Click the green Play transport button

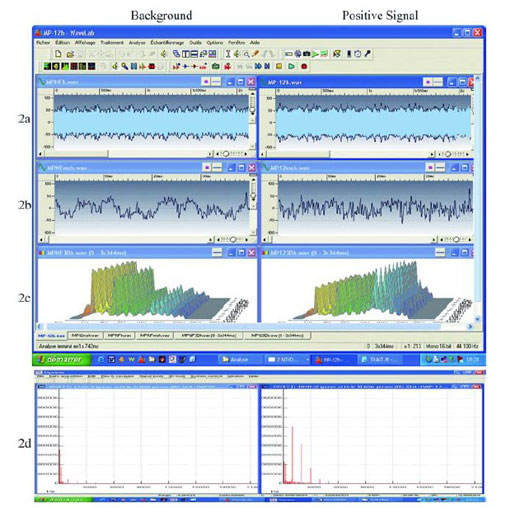[x=292, y=66]
